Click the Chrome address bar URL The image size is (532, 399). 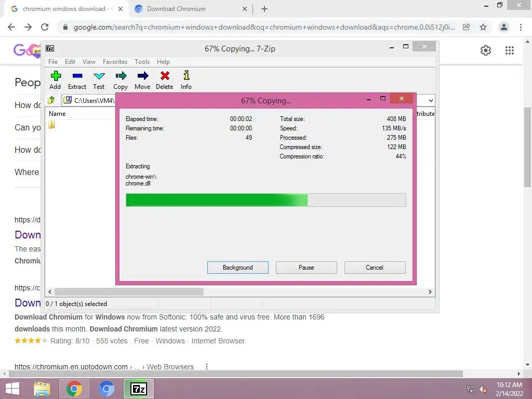pos(264,27)
